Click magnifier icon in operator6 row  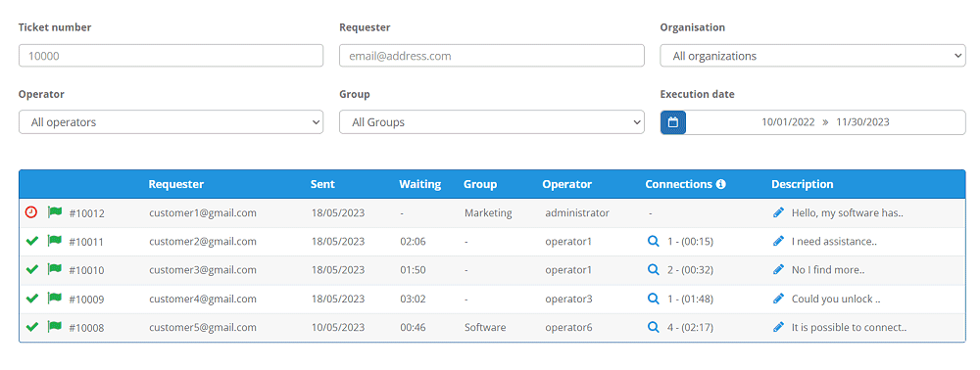point(653,327)
